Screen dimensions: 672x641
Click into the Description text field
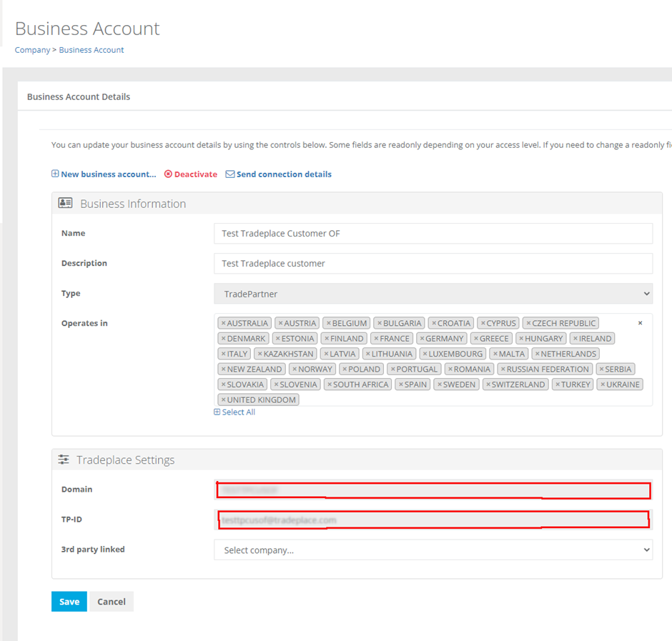tap(433, 264)
